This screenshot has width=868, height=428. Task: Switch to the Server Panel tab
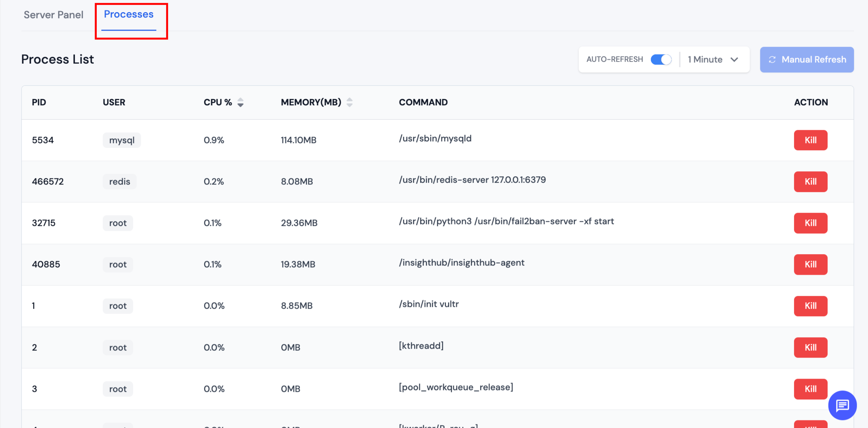pyautogui.click(x=53, y=15)
